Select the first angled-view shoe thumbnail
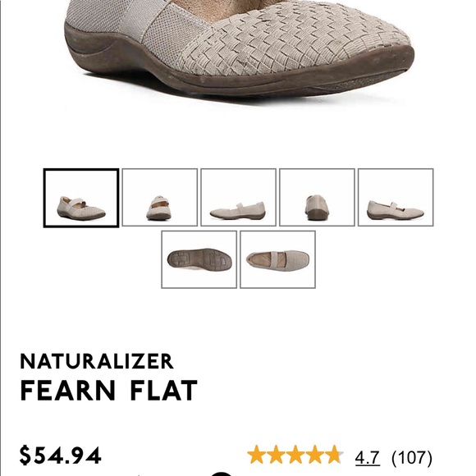 (81, 198)
